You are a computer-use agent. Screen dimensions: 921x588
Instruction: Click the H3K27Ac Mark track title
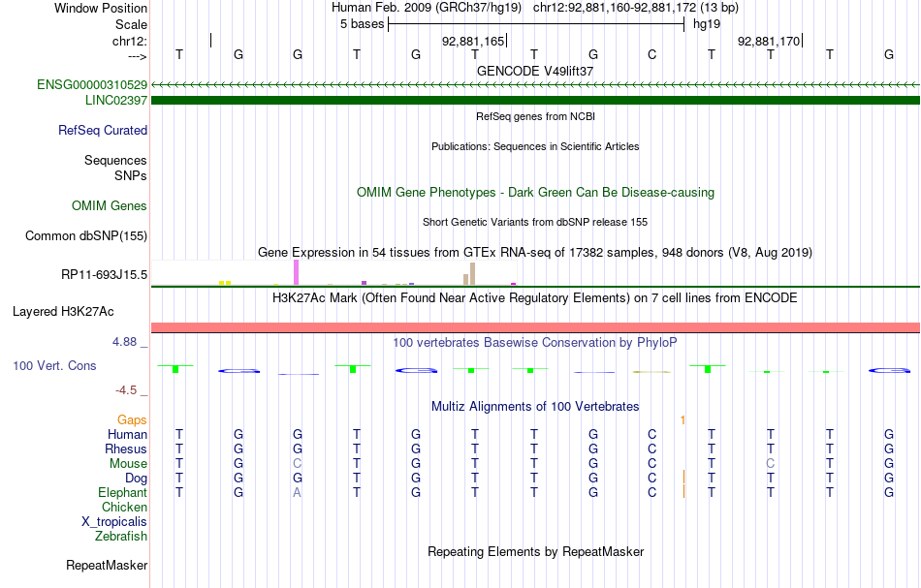point(535,298)
